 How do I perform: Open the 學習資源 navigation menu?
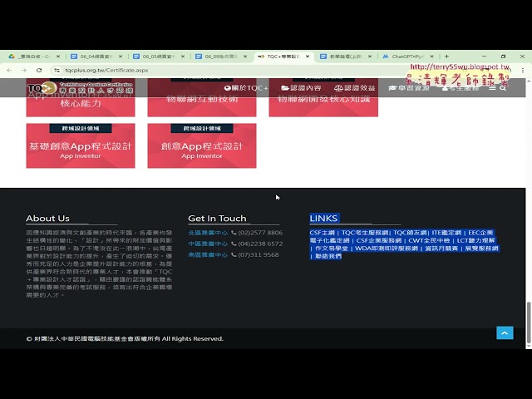(x=409, y=88)
